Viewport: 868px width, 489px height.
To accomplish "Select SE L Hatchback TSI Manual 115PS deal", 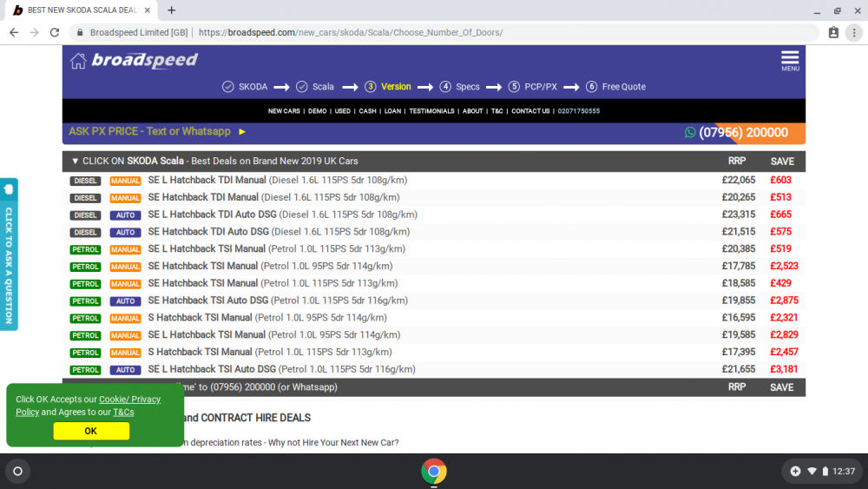I will click(276, 249).
